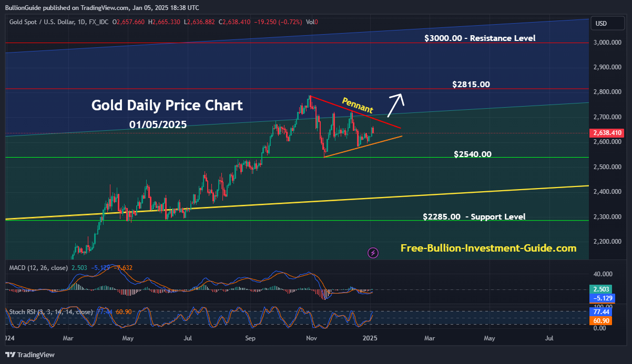The width and height of the screenshot is (632, 364).
Task: Click the 2025 label on time axis
Action: [x=371, y=338]
